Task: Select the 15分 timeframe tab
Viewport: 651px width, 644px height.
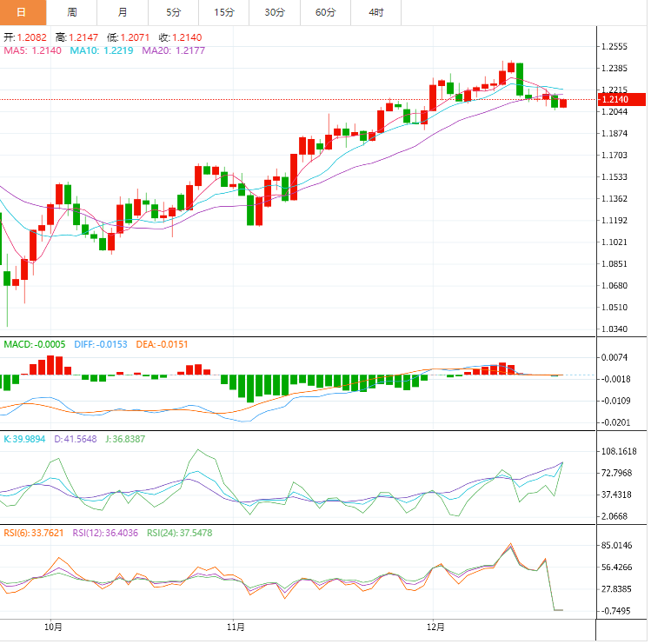Action: [x=224, y=12]
